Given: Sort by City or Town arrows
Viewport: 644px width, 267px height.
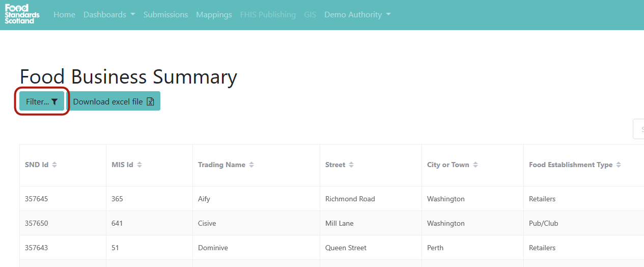Looking at the screenshot, I should (475, 165).
